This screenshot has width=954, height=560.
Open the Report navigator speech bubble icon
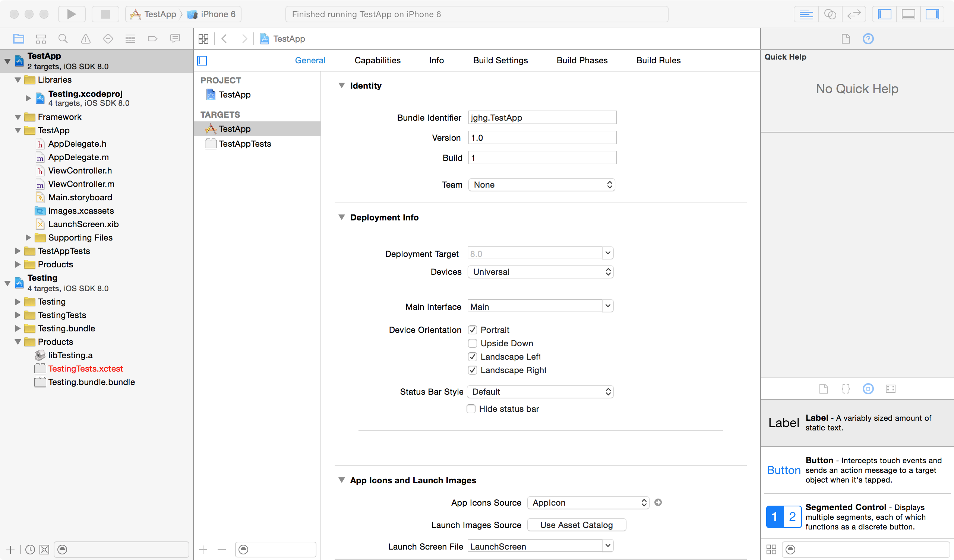tap(175, 39)
